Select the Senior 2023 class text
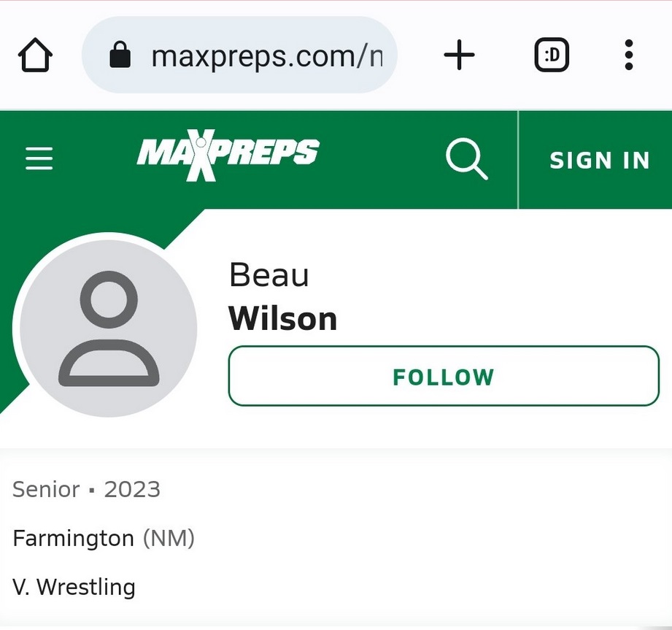The image size is (672, 630). pyautogui.click(x=85, y=489)
